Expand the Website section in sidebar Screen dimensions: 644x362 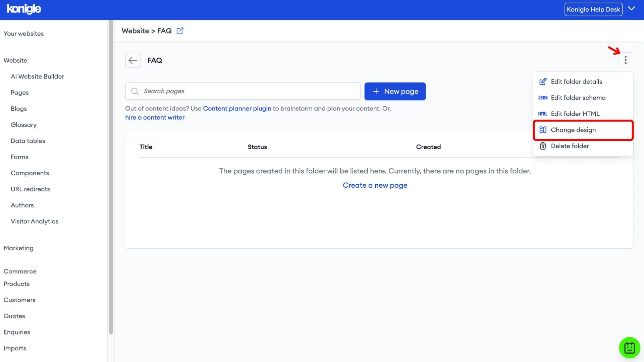tap(15, 60)
